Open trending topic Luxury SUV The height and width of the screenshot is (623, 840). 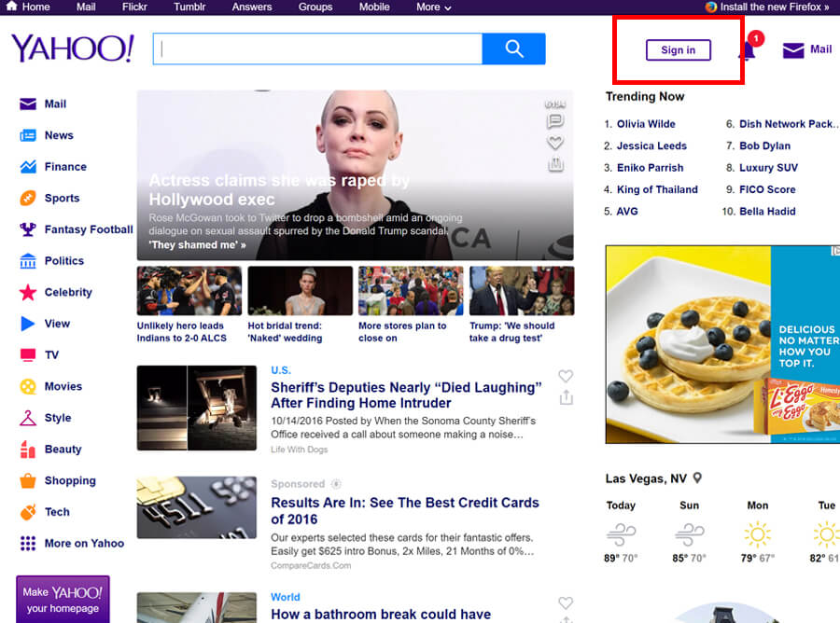768,168
